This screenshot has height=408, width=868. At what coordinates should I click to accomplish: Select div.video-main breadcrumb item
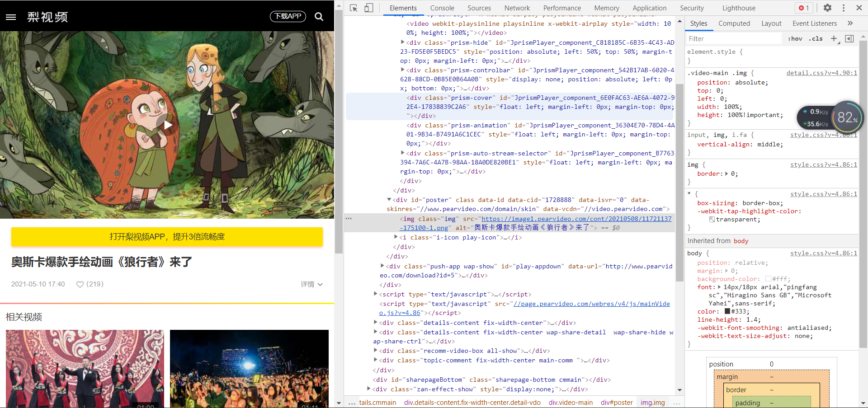[x=571, y=403]
